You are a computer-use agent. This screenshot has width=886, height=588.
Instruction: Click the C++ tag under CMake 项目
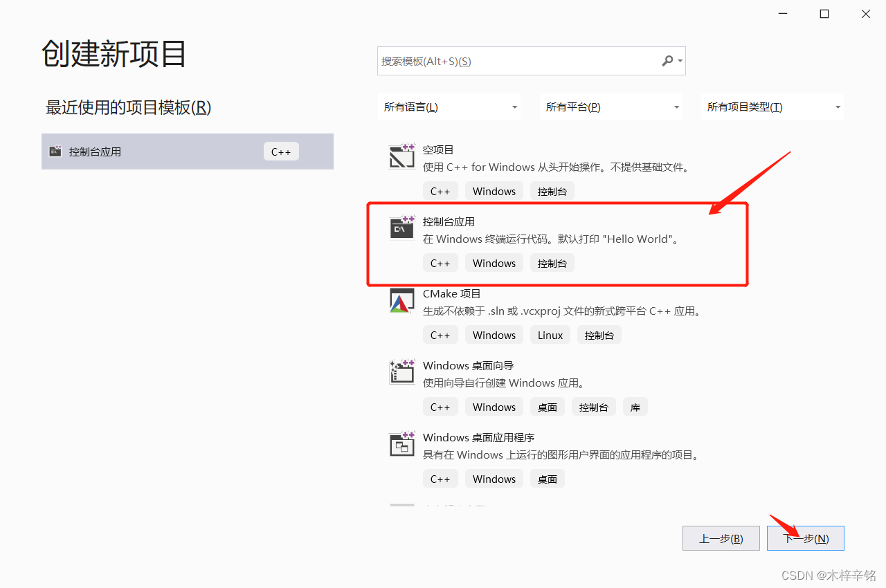pyautogui.click(x=440, y=335)
